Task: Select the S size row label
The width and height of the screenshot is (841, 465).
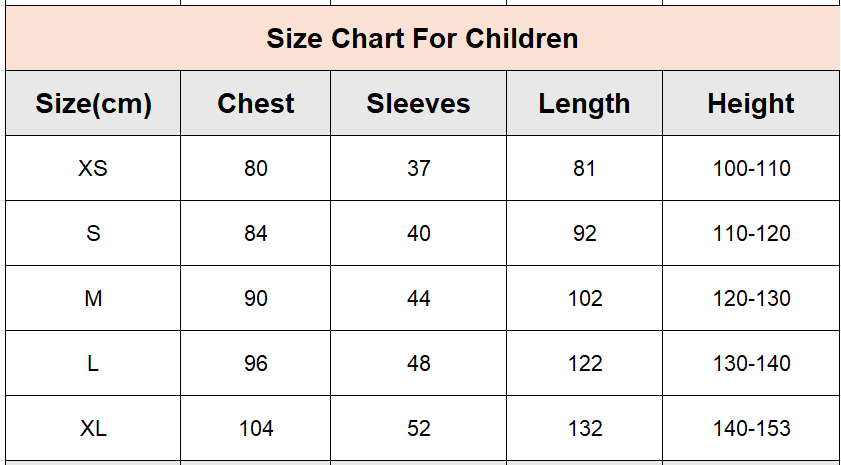Action: pyautogui.click(x=93, y=233)
